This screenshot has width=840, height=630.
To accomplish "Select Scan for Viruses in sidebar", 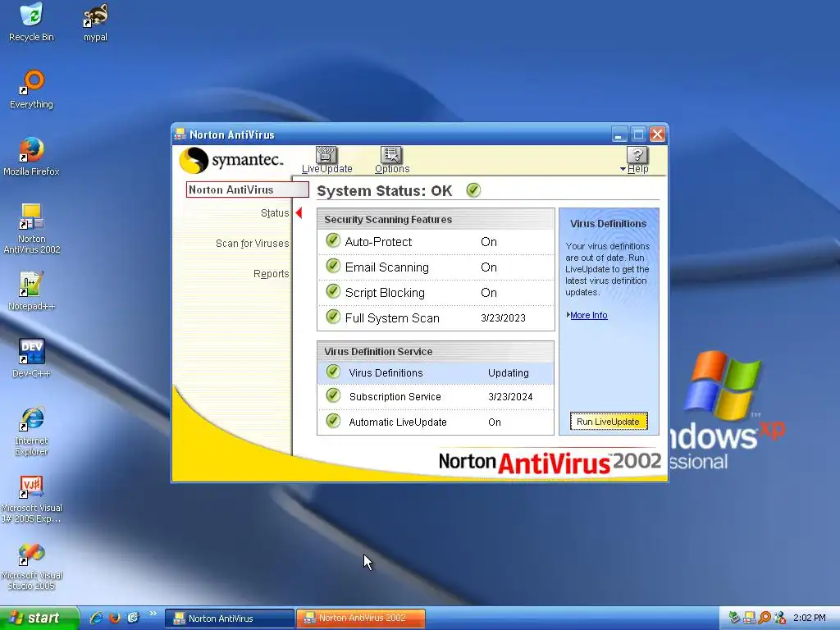I will 253,243.
